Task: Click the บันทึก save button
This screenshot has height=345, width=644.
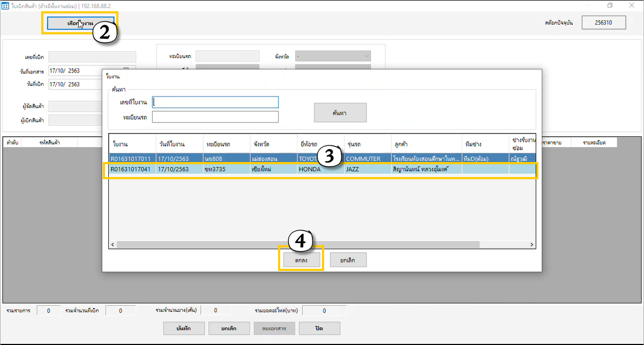Action: (183, 328)
